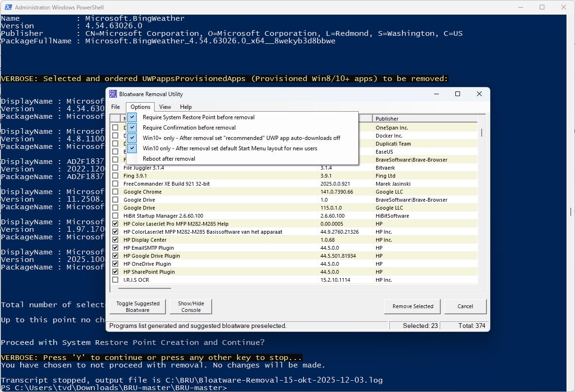
Task: Click the Transcript stopped log path line in PowerShell
Action: tap(192, 380)
